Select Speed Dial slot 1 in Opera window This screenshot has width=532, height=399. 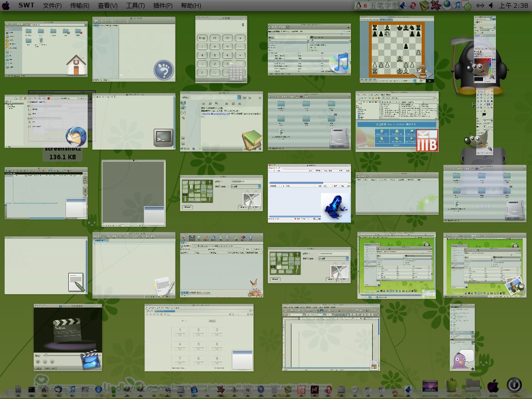180,332
